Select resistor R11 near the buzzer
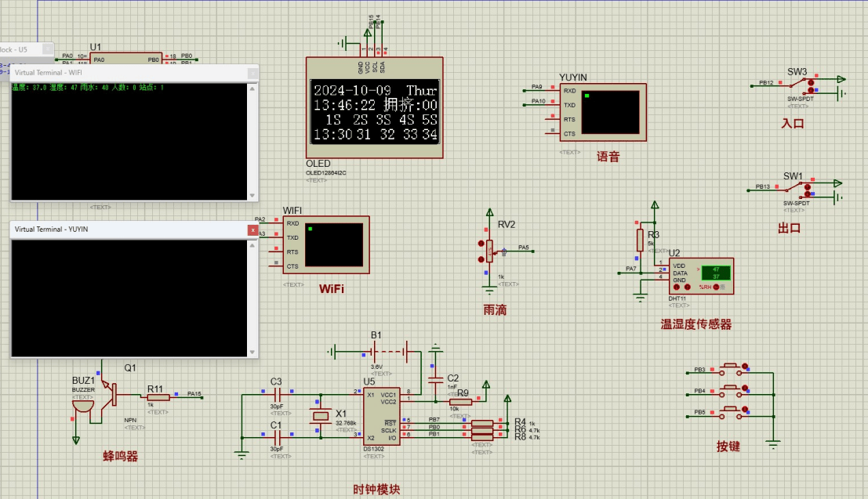 point(157,399)
